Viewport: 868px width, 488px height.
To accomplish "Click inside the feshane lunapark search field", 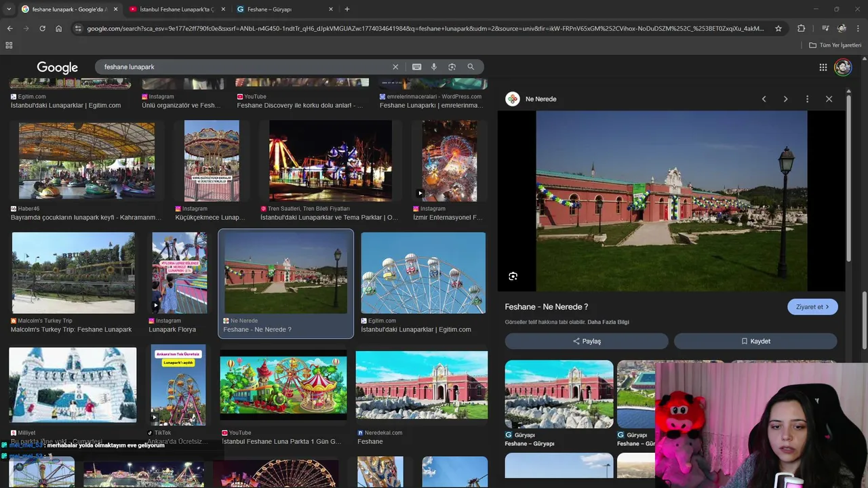I will click(x=244, y=67).
